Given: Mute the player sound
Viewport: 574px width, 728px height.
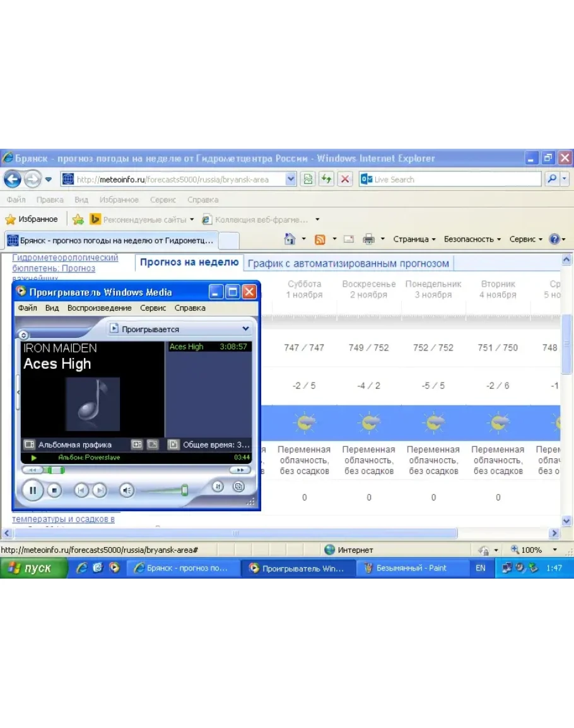Looking at the screenshot, I should [127, 490].
